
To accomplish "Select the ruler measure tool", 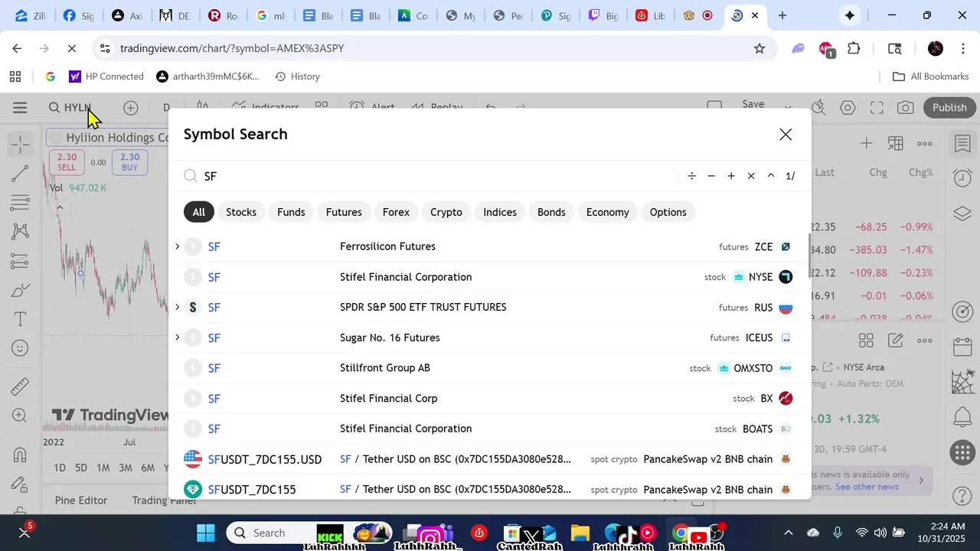I will click(x=21, y=386).
